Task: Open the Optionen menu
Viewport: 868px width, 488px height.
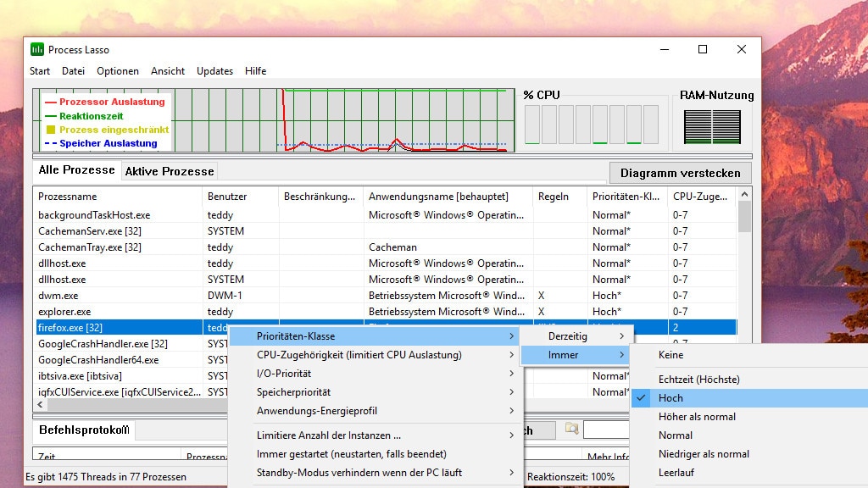Action: tap(117, 71)
